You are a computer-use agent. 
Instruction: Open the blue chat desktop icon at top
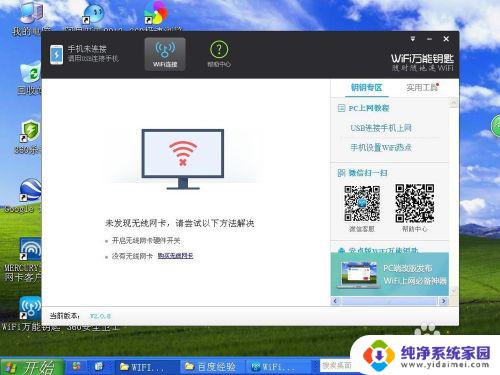[94, 13]
